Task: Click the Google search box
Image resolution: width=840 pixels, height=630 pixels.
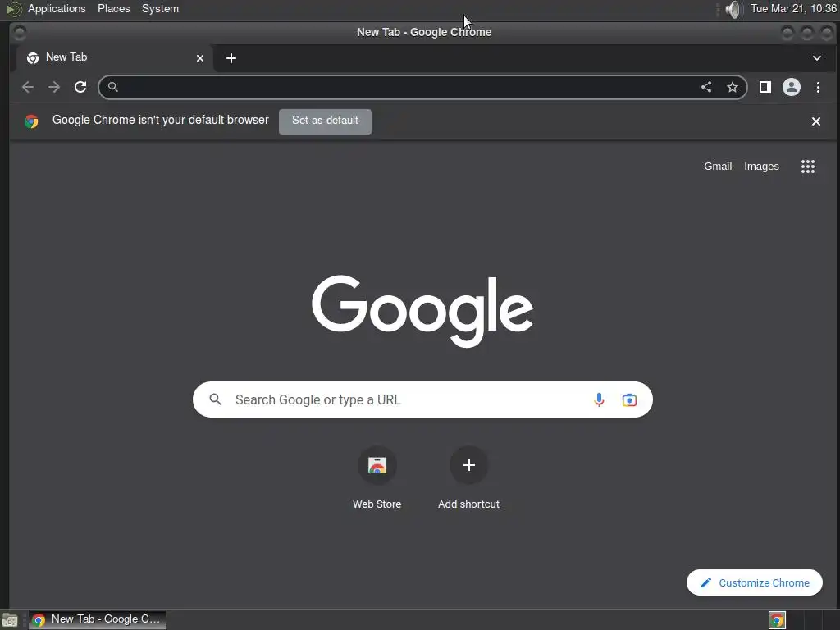Action: click(422, 399)
